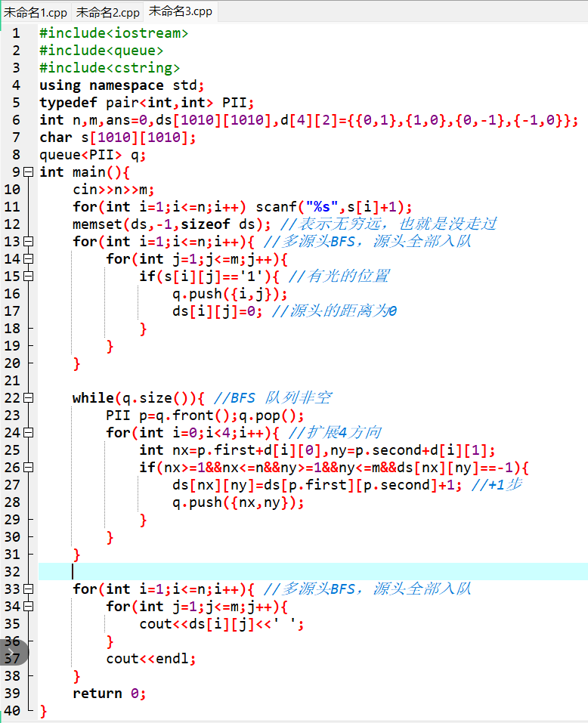This screenshot has height=723, width=588.
Task: Click the scanf("%s",s[i]+1) call
Action: point(333,207)
